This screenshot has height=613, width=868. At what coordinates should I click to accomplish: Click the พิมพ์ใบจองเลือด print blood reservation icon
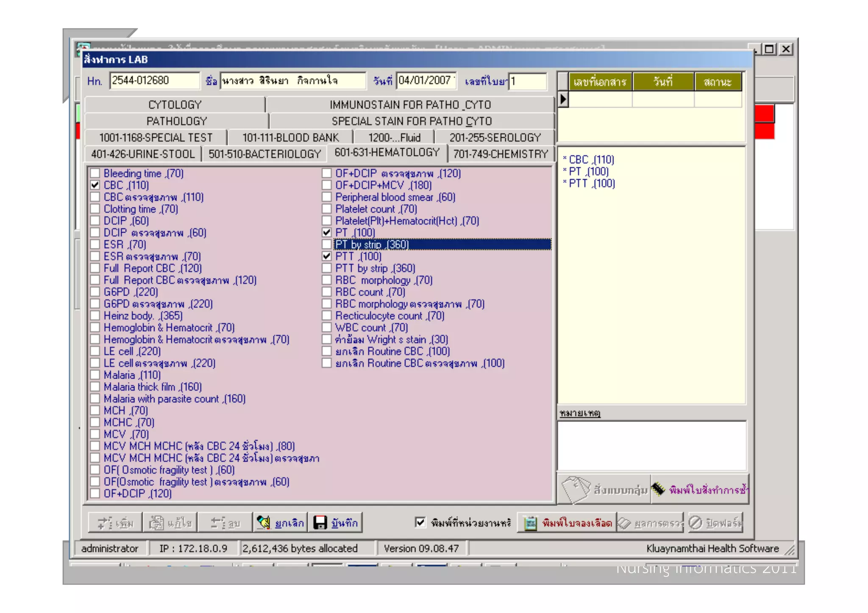coord(531,523)
